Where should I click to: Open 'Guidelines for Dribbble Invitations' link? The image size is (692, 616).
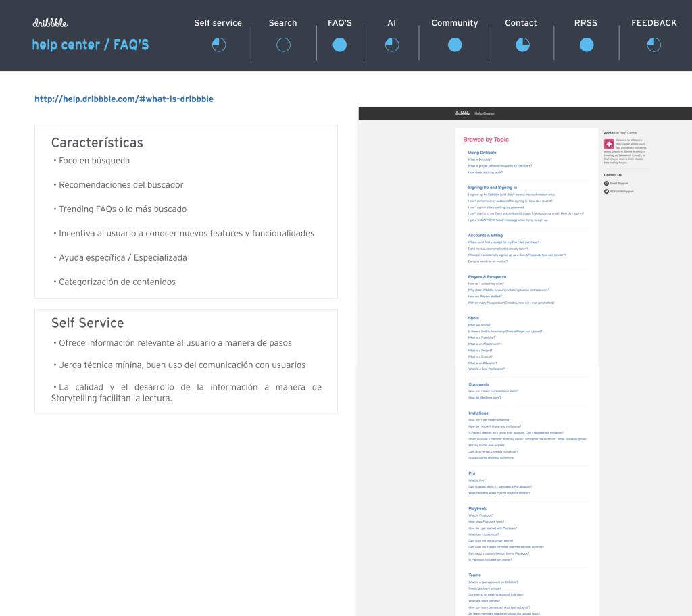click(491, 458)
